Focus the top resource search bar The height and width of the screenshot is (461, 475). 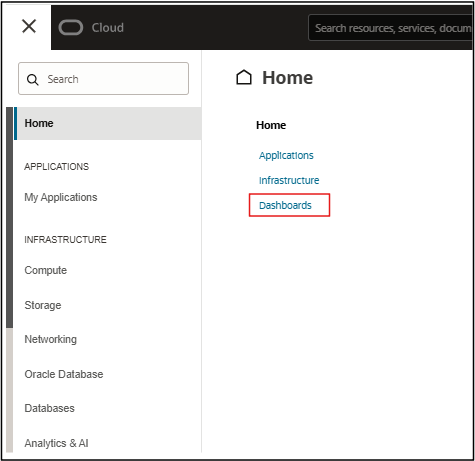click(390, 28)
